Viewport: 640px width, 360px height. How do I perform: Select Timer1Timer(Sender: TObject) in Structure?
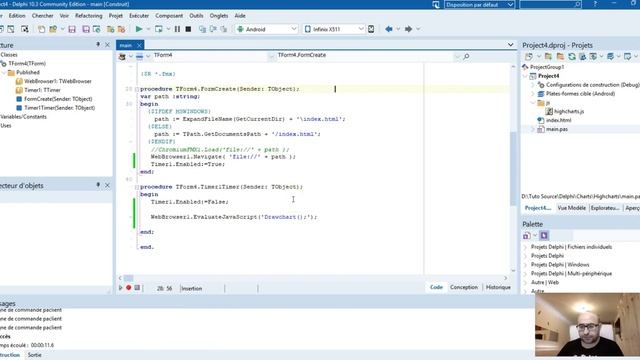(60, 108)
